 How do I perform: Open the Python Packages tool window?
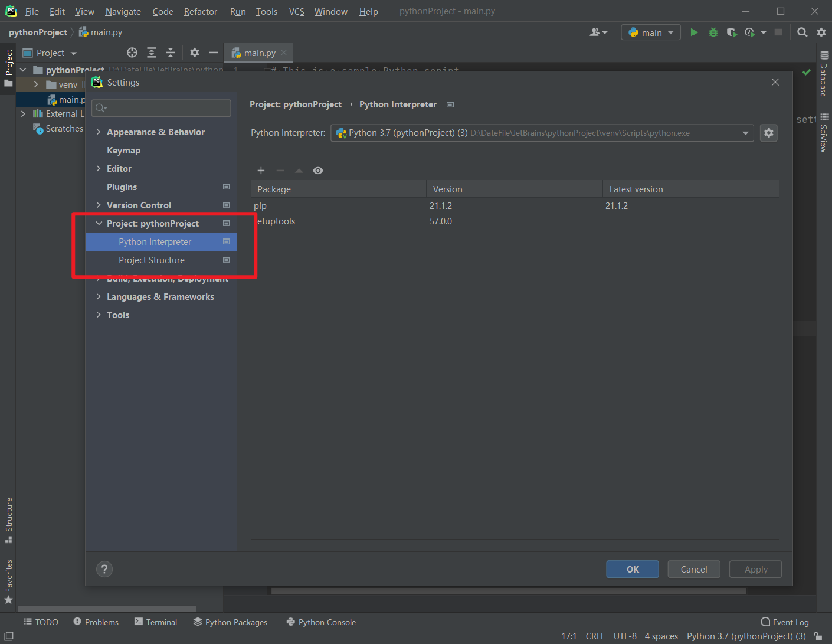[x=230, y=622]
